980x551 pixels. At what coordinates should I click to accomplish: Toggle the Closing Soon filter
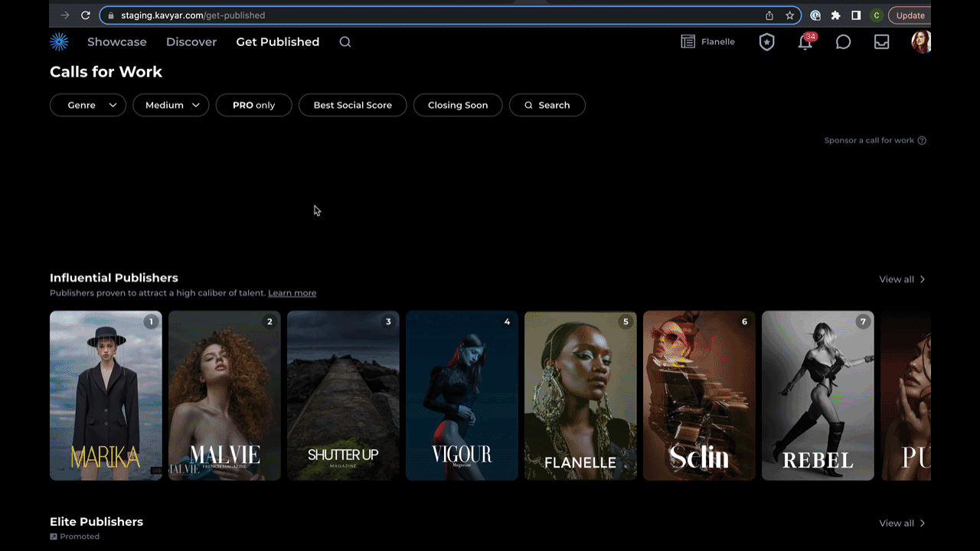pos(458,105)
